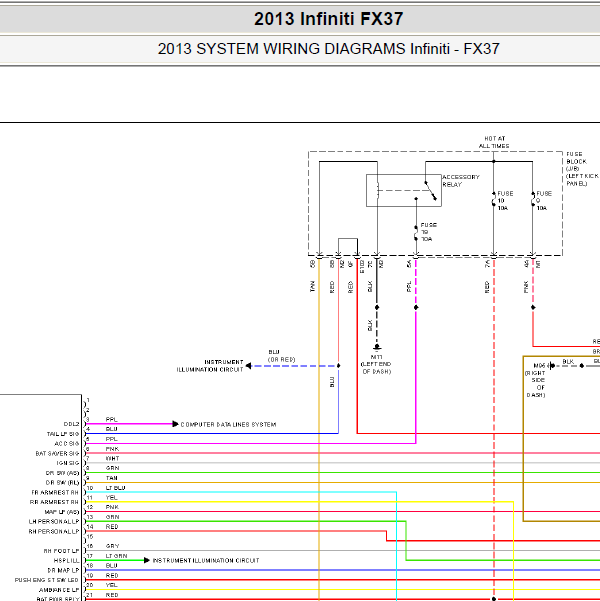
Task: Click the "FUSE 19 10A" label below the relay
Action: click(x=429, y=232)
